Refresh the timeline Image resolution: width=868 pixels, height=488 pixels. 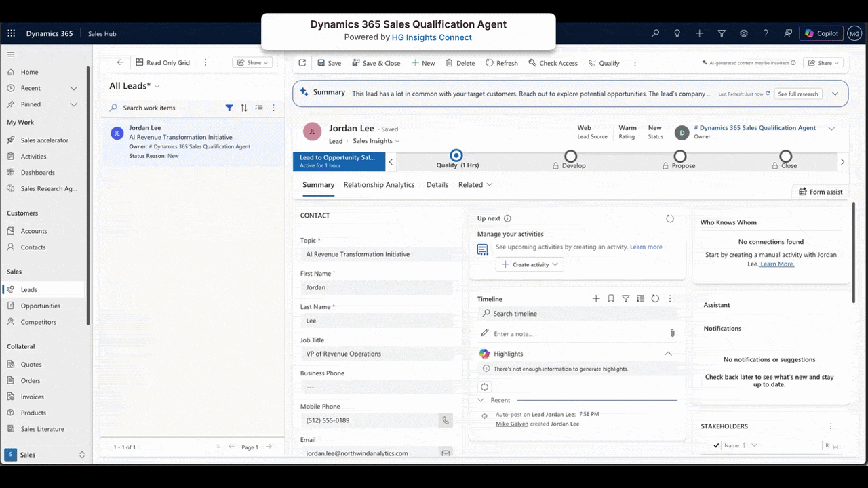pyautogui.click(x=655, y=298)
